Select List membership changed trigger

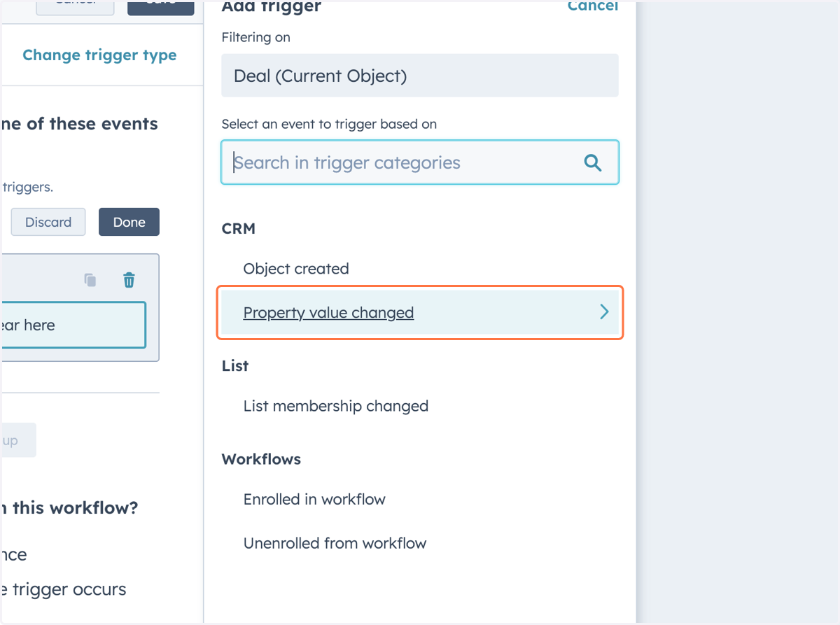(x=336, y=406)
